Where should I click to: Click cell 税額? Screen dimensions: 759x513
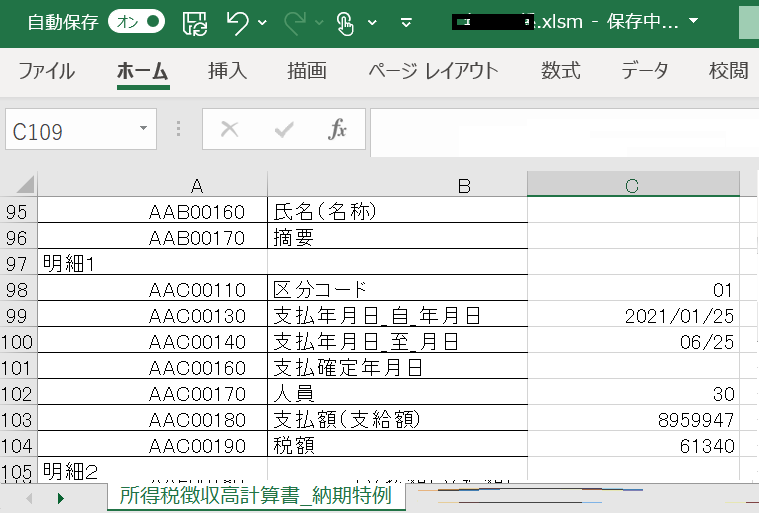[397, 444]
